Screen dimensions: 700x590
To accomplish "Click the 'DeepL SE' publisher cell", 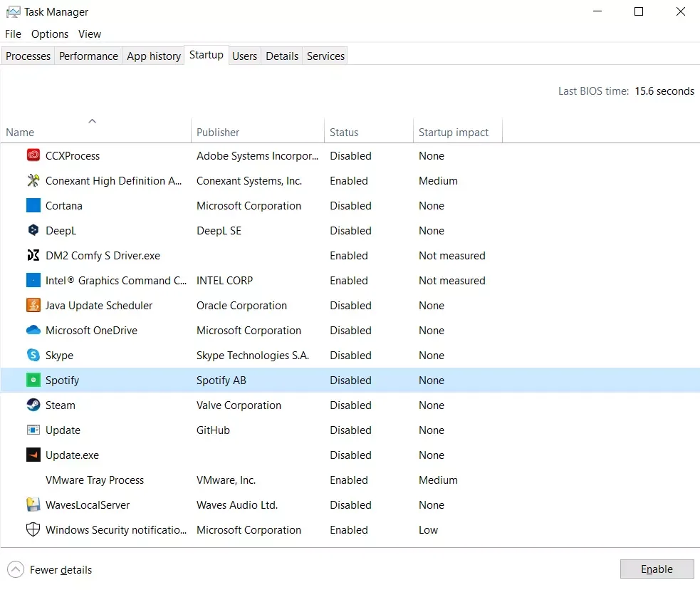I will click(219, 231).
